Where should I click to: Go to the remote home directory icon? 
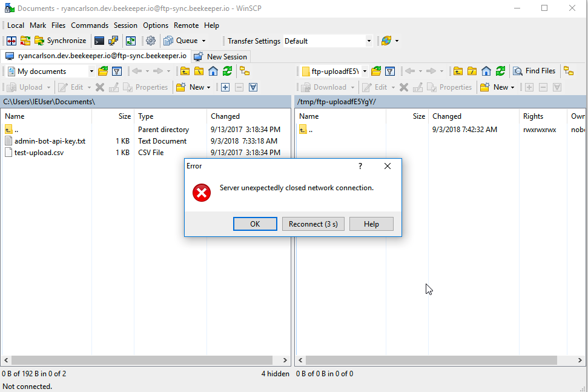[486, 71]
